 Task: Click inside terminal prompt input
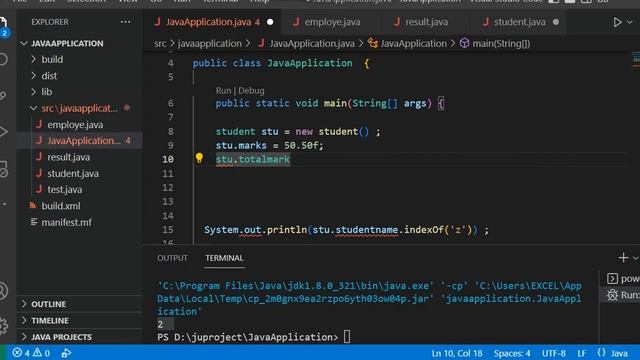tap(347, 337)
